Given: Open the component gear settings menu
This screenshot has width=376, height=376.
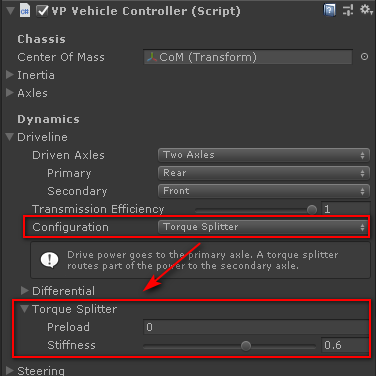Looking at the screenshot, I should coord(366,10).
